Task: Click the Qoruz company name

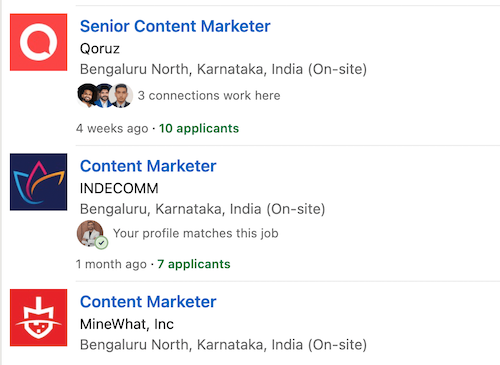Action: click(100, 49)
